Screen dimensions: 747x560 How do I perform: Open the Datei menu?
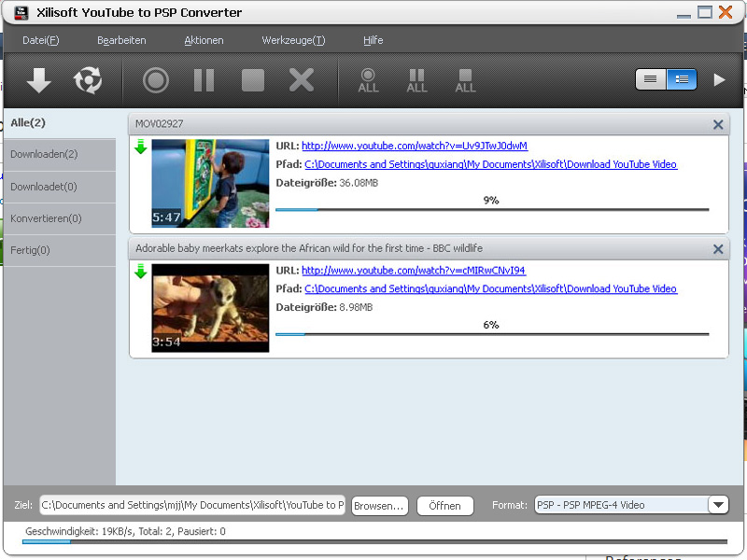(x=41, y=40)
